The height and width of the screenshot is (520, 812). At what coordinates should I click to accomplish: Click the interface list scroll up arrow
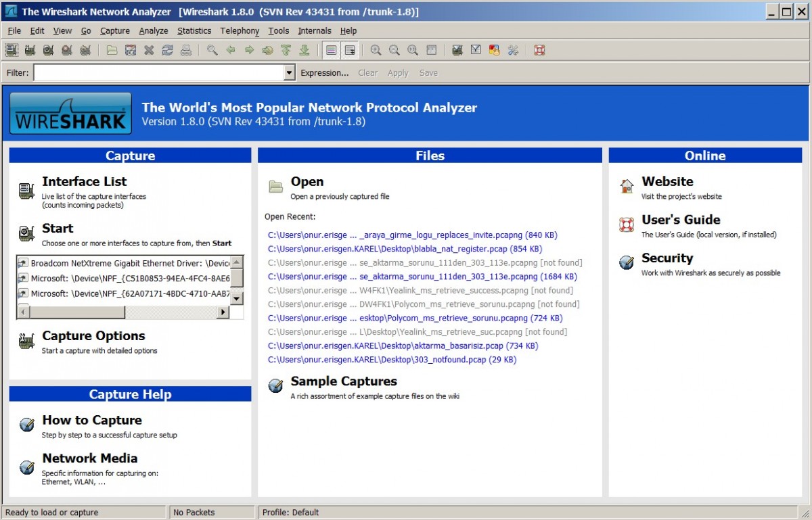[237, 262]
